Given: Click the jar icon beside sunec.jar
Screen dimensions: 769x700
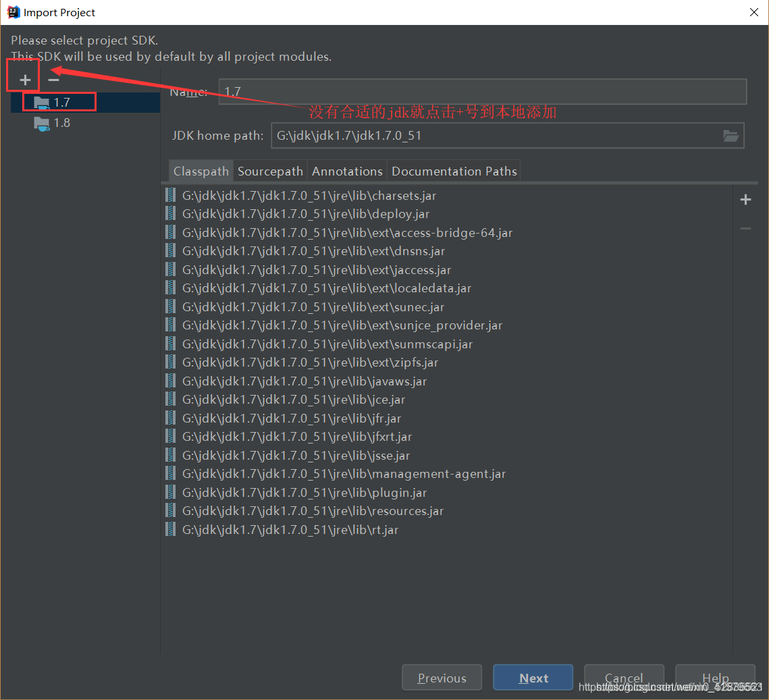Looking at the screenshot, I should (x=170, y=306).
